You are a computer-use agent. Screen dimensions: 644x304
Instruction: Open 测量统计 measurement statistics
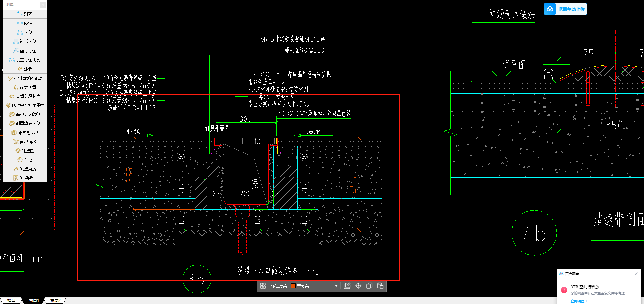[25, 178]
